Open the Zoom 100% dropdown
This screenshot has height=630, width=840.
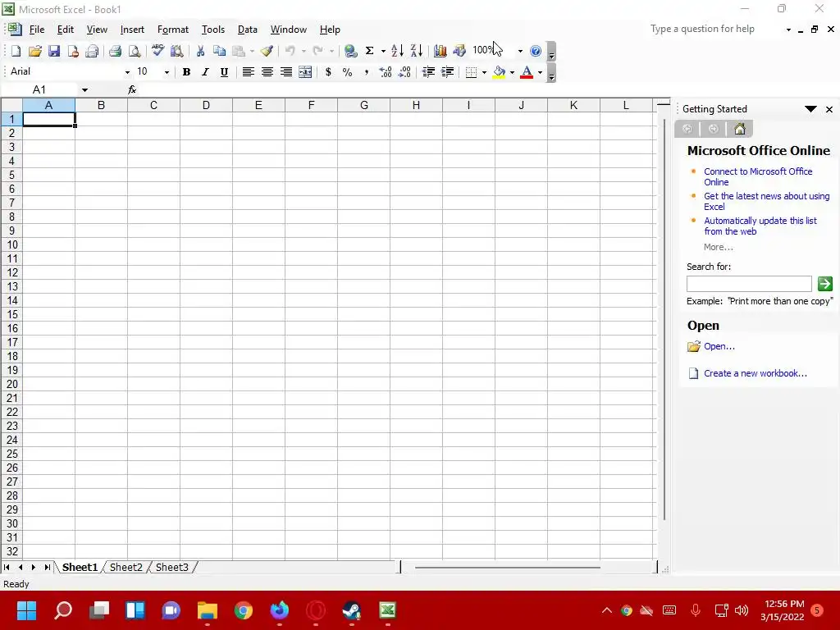pyautogui.click(x=519, y=51)
